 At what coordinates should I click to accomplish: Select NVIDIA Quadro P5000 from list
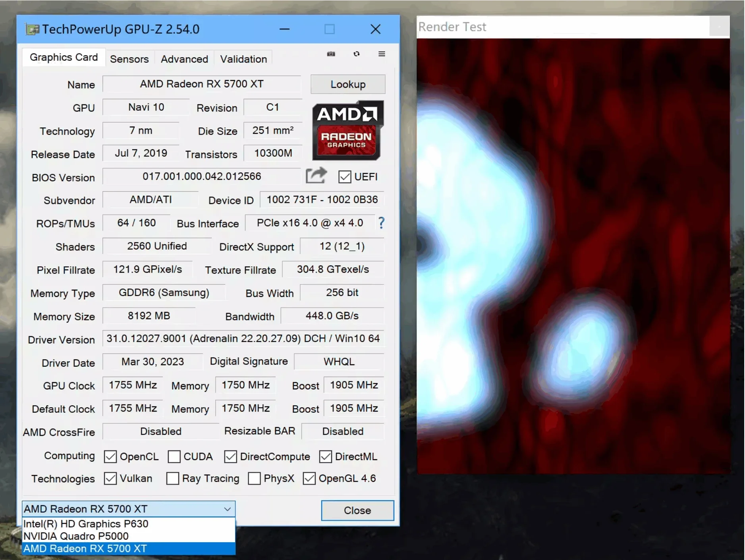pos(76,536)
